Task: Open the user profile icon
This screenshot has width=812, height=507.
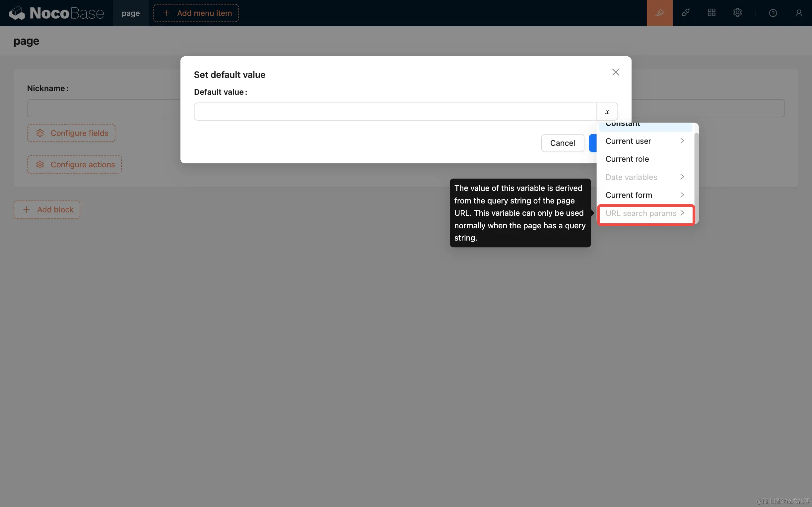Action: (x=799, y=13)
